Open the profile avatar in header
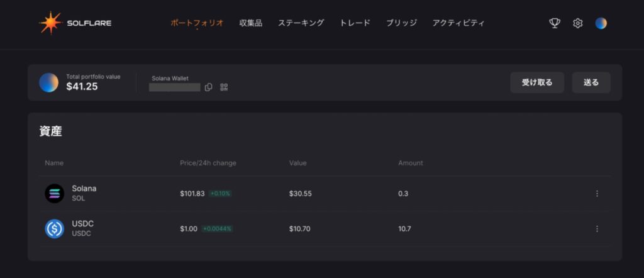This screenshot has height=278, width=644. click(x=601, y=23)
